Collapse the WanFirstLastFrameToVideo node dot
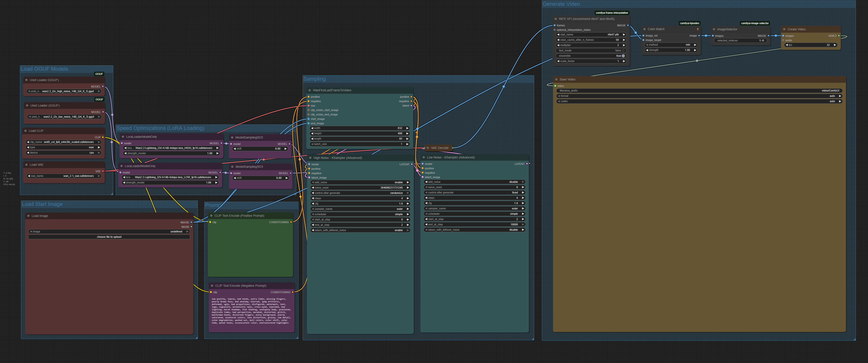The image size is (868, 363). pos(310,90)
